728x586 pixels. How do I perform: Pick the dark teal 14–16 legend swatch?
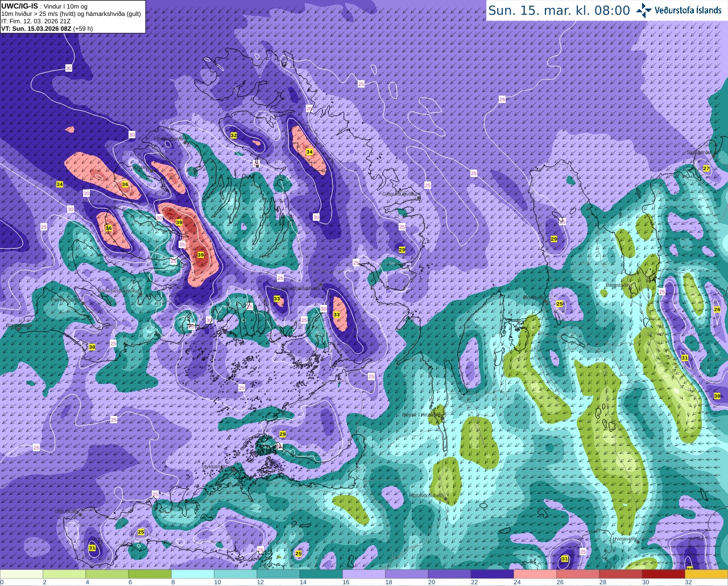coord(321,573)
